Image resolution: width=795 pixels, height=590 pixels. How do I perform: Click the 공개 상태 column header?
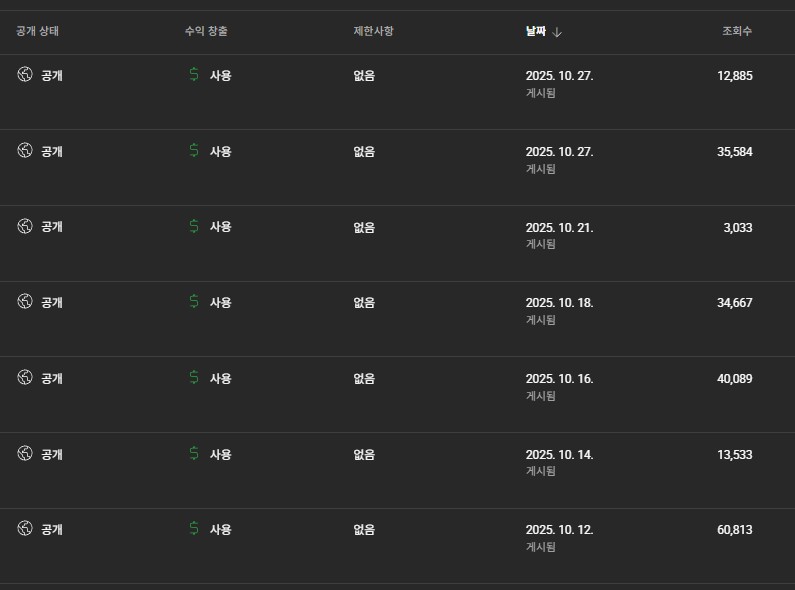(x=38, y=32)
